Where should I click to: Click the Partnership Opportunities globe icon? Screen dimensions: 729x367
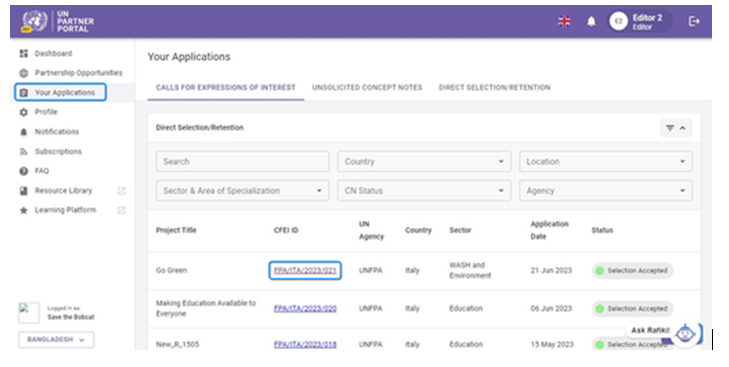click(x=24, y=73)
